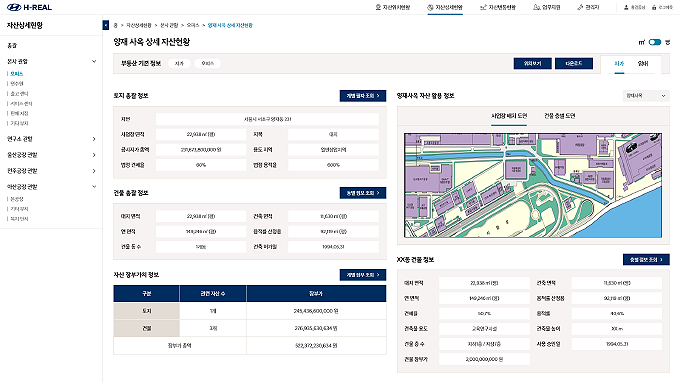Open 총괄 item in the sidebar
680x383 pixels.
pos(12,46)
